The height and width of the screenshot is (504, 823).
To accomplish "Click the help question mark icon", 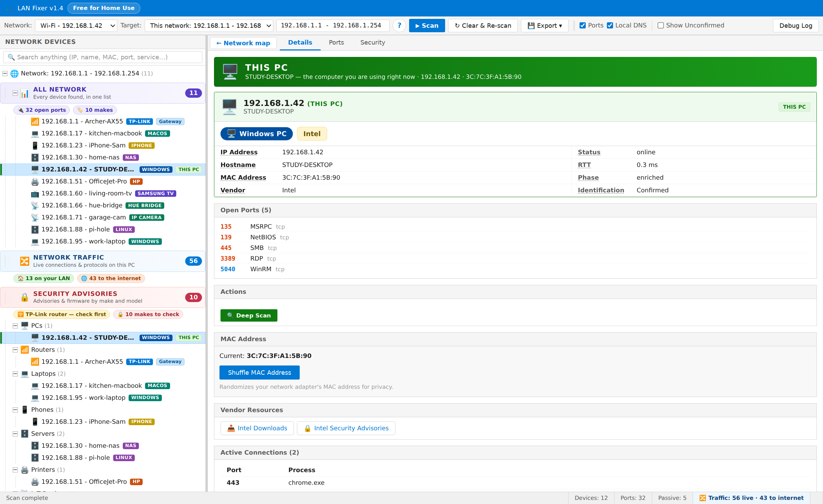I will [x=399, y=26].
